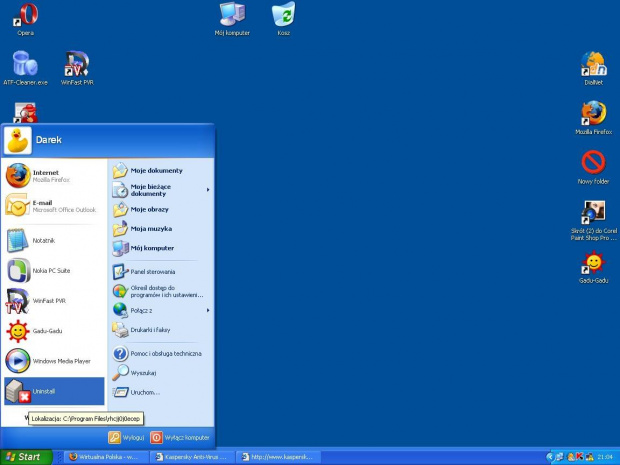Click the taskbar clock showing 21:04

[605, 457]
